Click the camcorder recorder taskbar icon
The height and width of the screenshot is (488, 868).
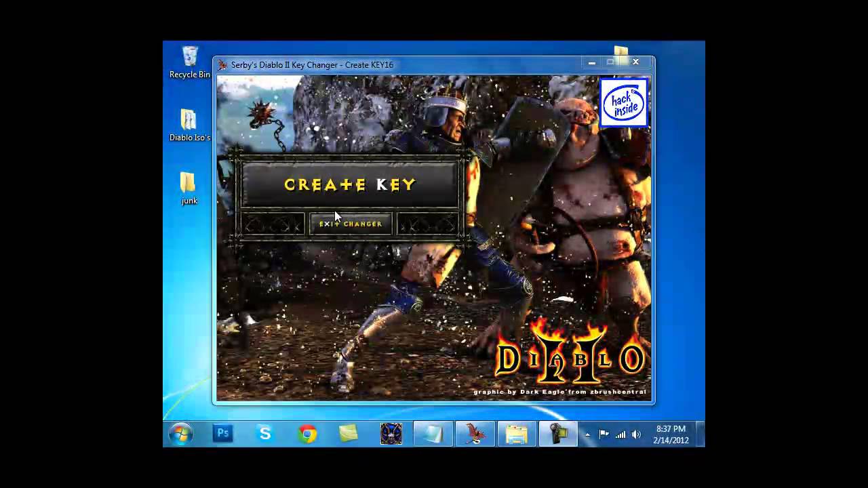(x=558, y=434)
